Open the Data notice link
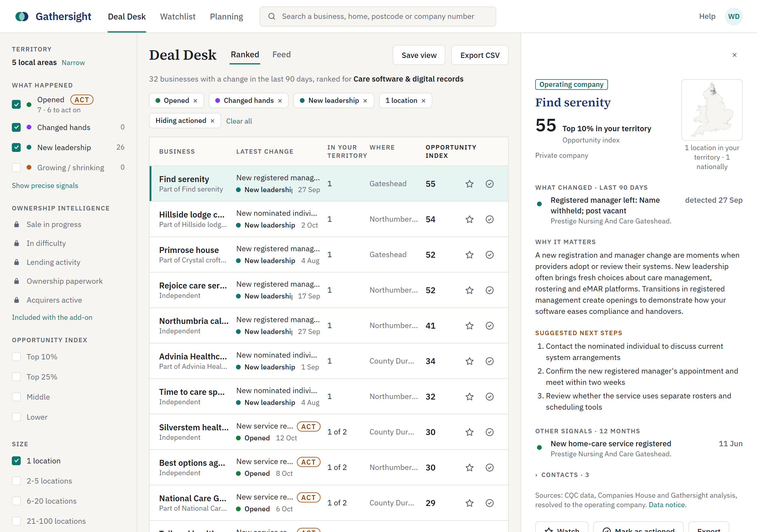This screenshot has width=757, height=532. (x=667, y=505)
